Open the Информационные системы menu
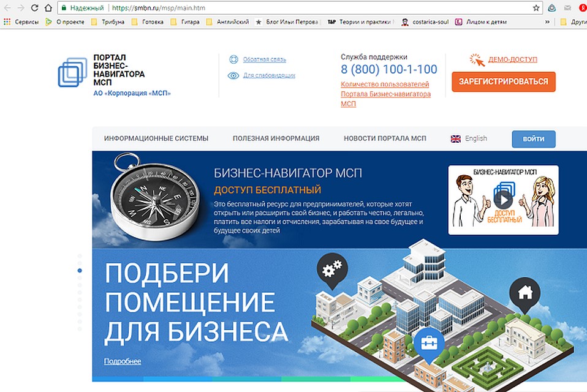This screenshot has height=392, width=587. 156,138
